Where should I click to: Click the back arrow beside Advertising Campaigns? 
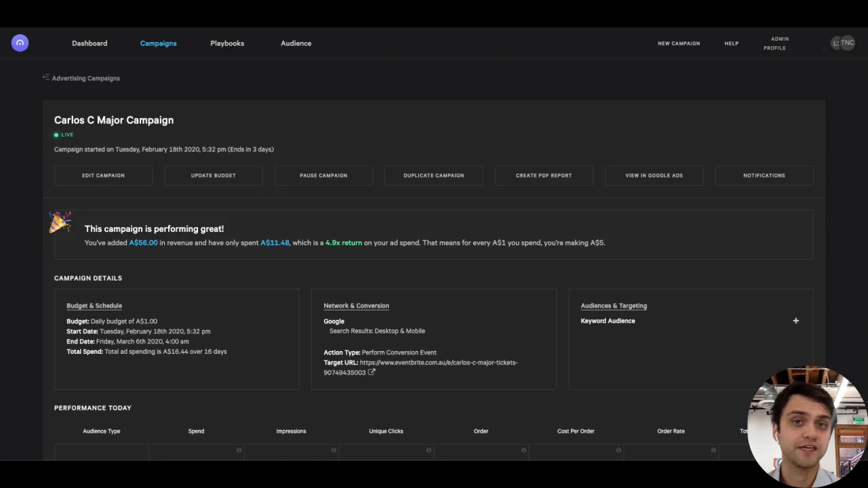pyautogui.click(x=45, y=77)
